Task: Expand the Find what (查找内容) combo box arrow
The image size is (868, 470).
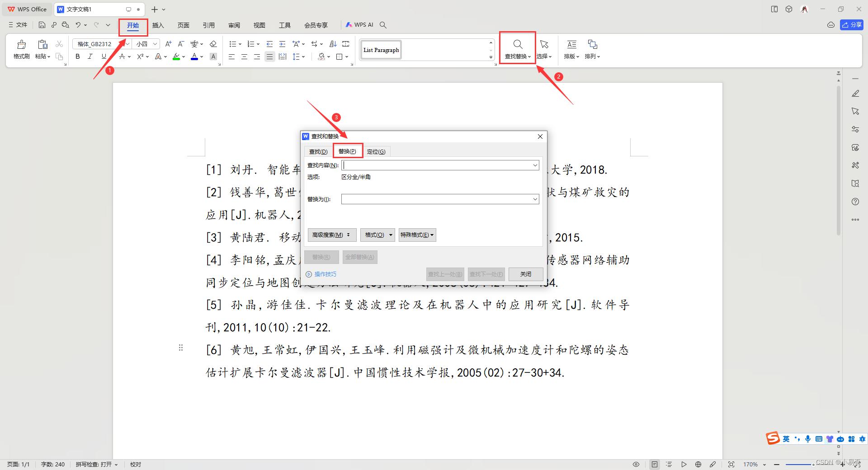Action: [535, 165]
